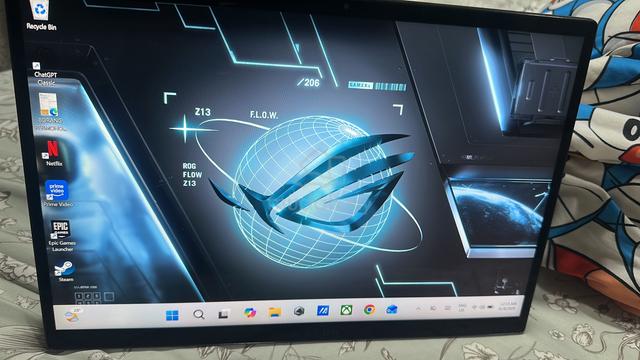Image resolution: width=640 pixels, height=360 pixels.
Task: Open the ENG US language switcher
Action: [462, 307]
